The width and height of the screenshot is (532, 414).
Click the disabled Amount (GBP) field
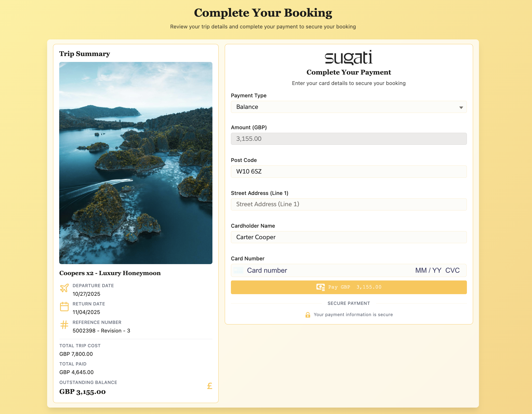349,139
